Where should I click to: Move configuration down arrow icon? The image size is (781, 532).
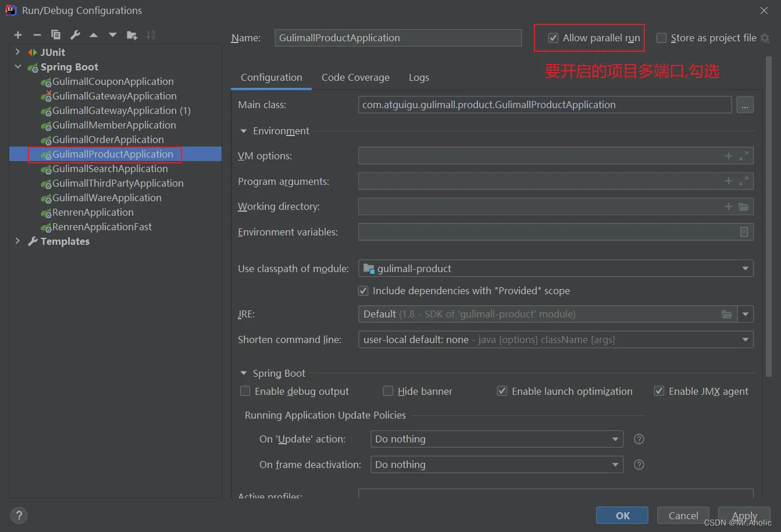[113, 35]
